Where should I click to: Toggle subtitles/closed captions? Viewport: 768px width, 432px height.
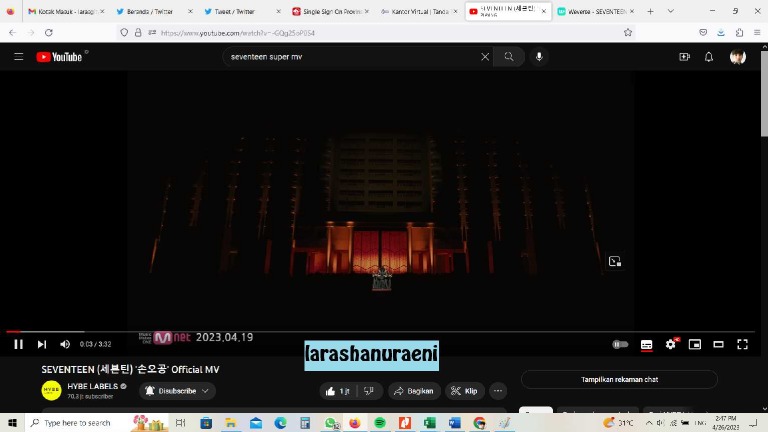(x=647, y=344)
